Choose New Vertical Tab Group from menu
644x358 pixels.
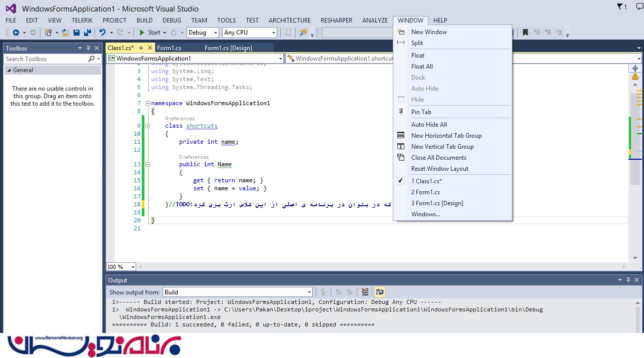(442, 147)
